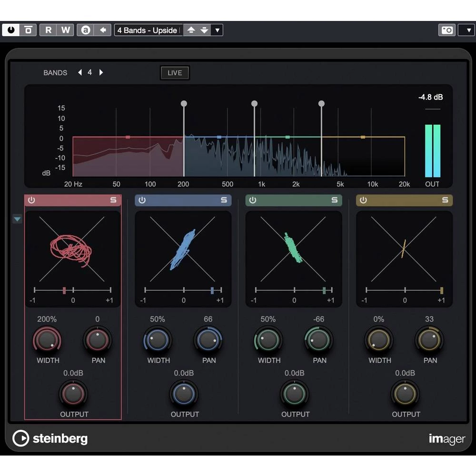Decrease band count with the left BANDS arrow
This screenshot has width=476, height=476.
(79, 72)
